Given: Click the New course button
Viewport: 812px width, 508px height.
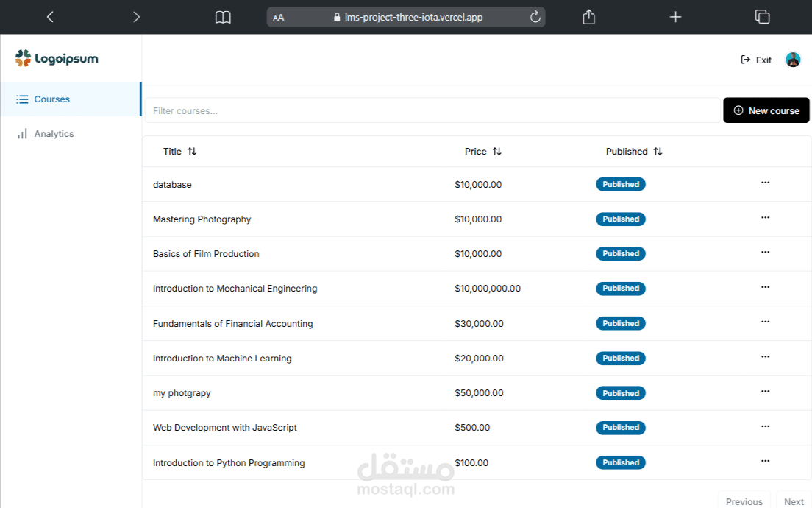Looking at the screenshot, I should click(x=766, y=110).
